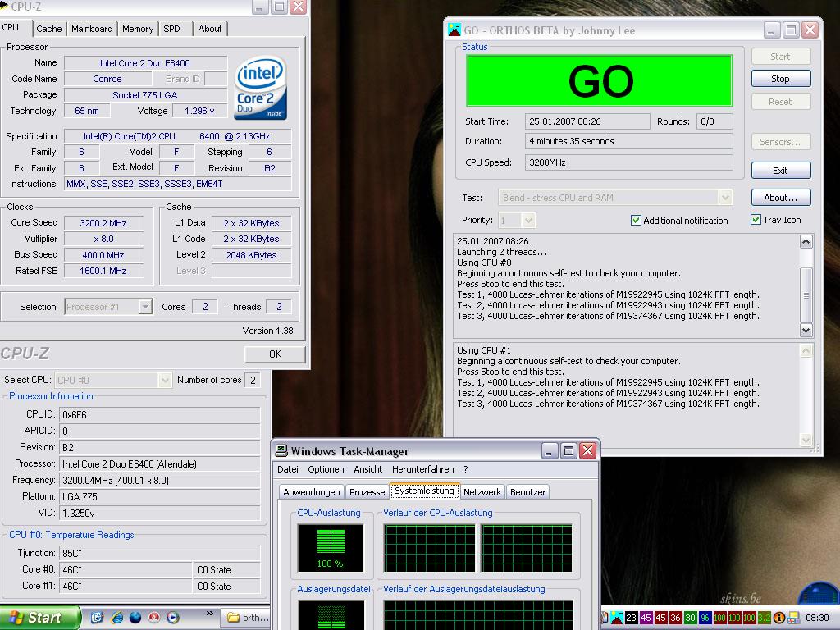Open the Select CPU #0 dropdown
The width and height of the screenshot is (840, 630).
coord(165,380)
